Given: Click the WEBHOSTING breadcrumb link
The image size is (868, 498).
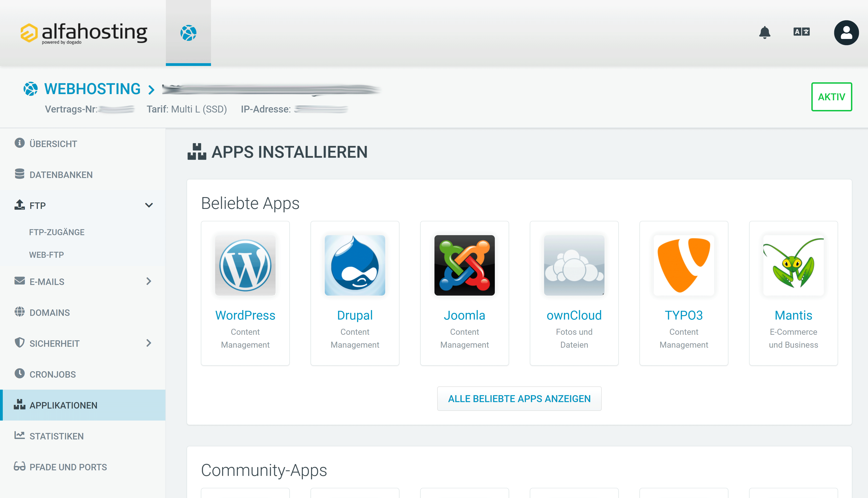Looking at the screenshot, I should pos(92,89).
